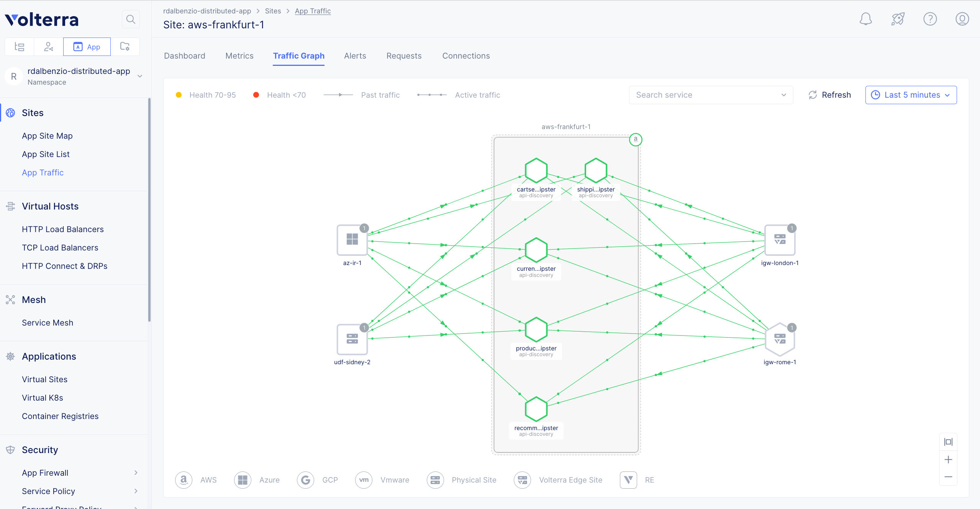Open the user profile icon
Viewport: 980px width, 509px height.
(962, 19)
